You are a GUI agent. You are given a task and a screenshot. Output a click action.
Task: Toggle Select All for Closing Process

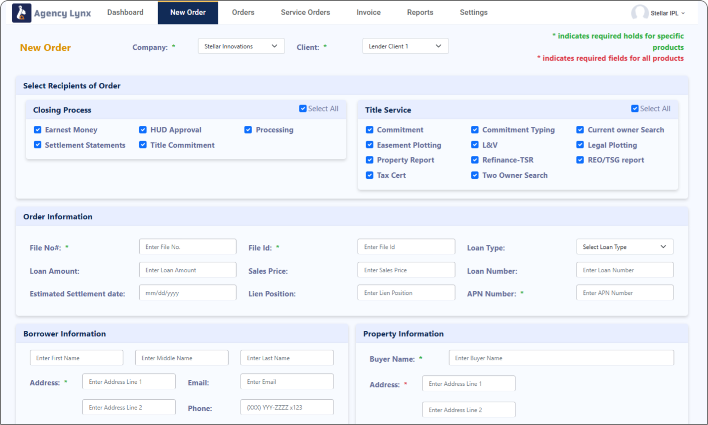pyautogui.click(x=303, y=109)
